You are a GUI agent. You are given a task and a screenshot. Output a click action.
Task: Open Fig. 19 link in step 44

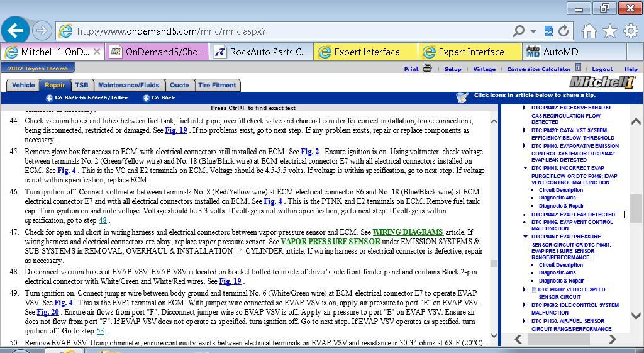(x=176, y=130)
